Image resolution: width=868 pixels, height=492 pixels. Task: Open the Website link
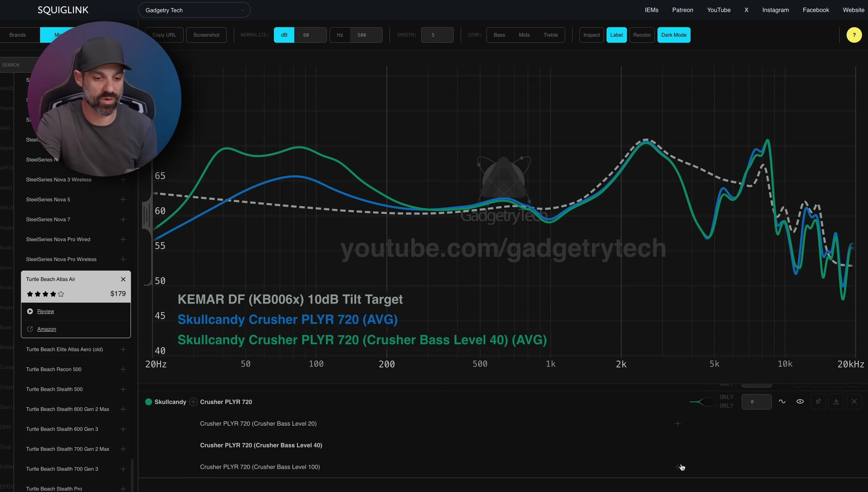(854, 10)
